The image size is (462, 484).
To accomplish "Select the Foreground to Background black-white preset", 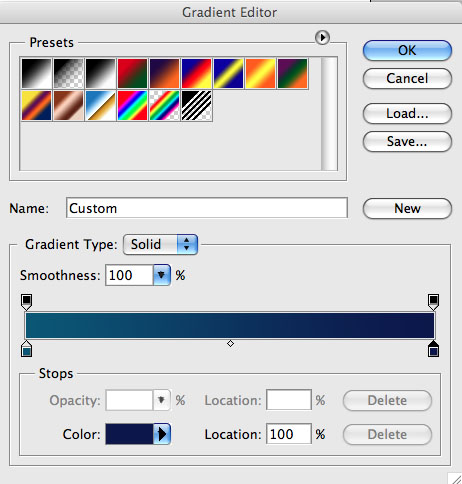I will (36, 73).
